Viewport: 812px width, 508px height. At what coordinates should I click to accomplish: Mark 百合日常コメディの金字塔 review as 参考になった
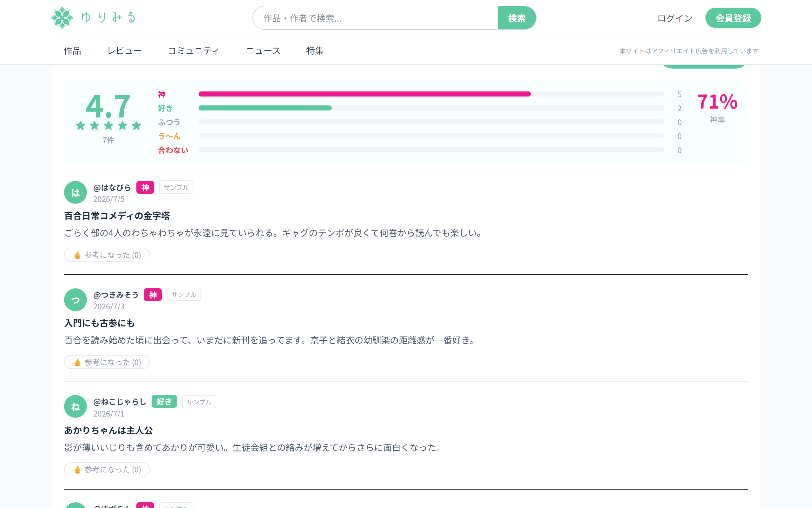pos(107,255)
